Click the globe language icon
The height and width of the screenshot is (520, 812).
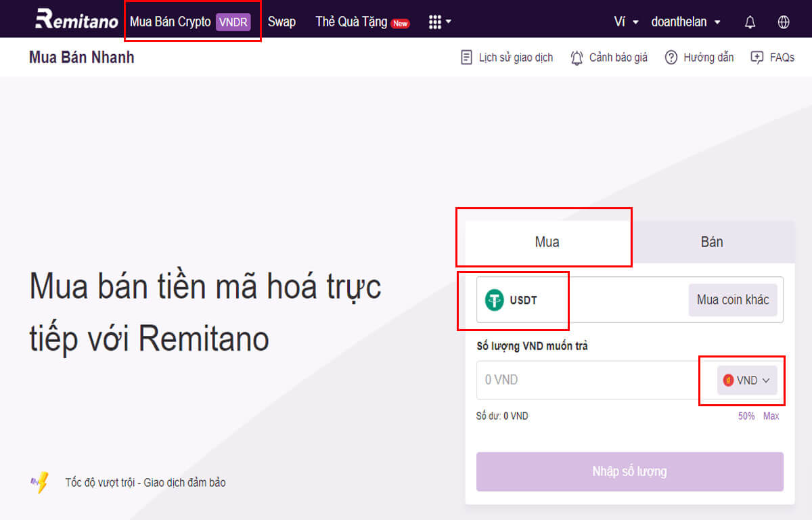pos(783,21)
